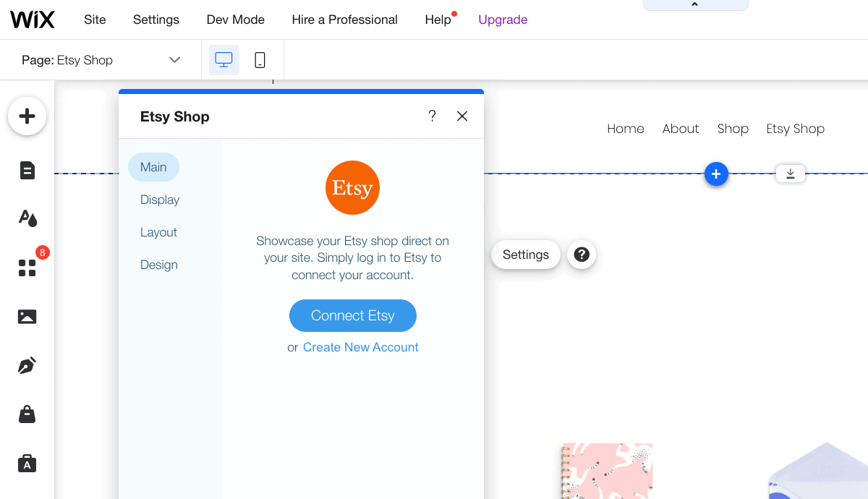Click the Upgrade link

point(503,20)
